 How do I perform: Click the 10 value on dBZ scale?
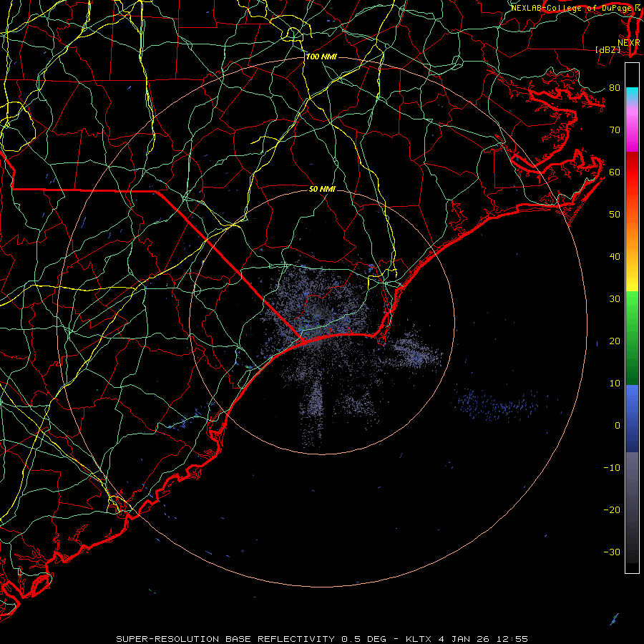click(615, 384)
